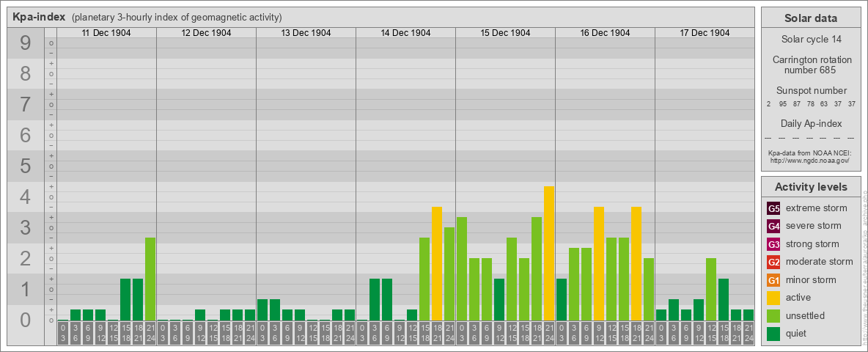The width and height of the screenshot is (868, 352).
Task: Click the Kp scale number 7
Action: coord(26,105)
